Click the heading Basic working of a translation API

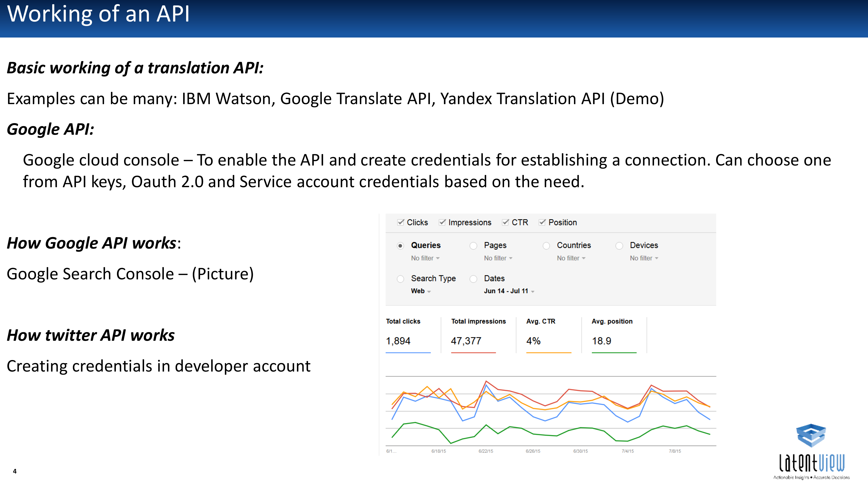coord(135,68)
